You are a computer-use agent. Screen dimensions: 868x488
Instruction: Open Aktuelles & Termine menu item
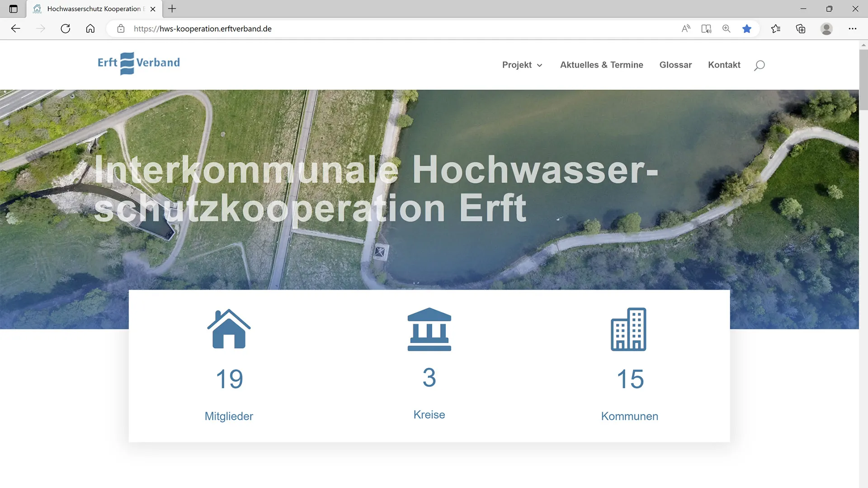[601, 65]
